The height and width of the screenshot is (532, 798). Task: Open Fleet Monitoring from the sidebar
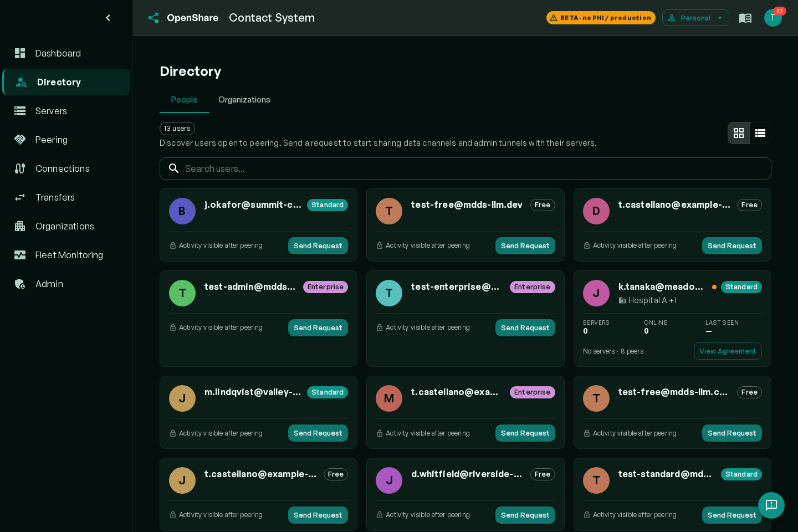[66, 255]
